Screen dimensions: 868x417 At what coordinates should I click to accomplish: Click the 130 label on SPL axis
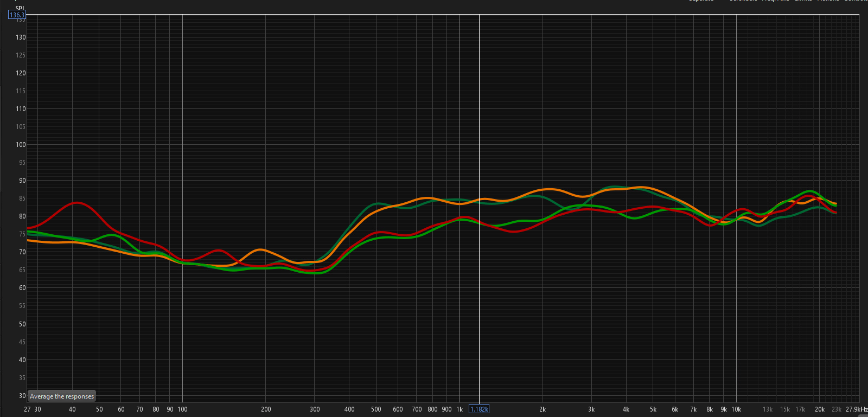pos(21,37)
